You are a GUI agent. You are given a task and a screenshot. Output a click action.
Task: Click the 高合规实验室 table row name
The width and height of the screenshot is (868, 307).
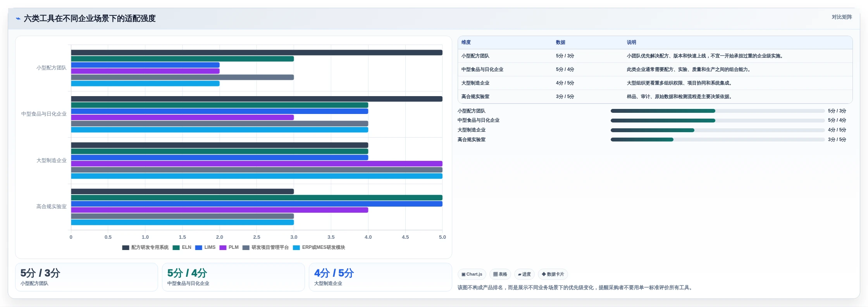(x=475, y=97)
